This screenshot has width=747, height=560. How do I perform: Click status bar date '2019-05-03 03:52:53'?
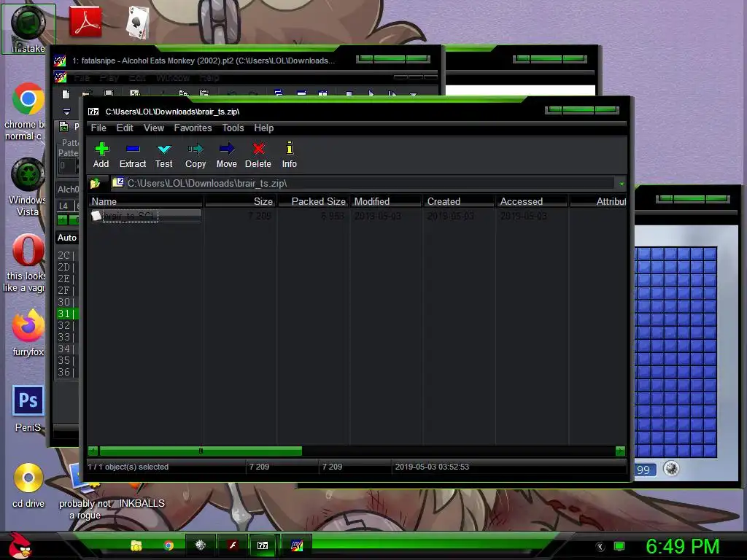tap(432, 467)
